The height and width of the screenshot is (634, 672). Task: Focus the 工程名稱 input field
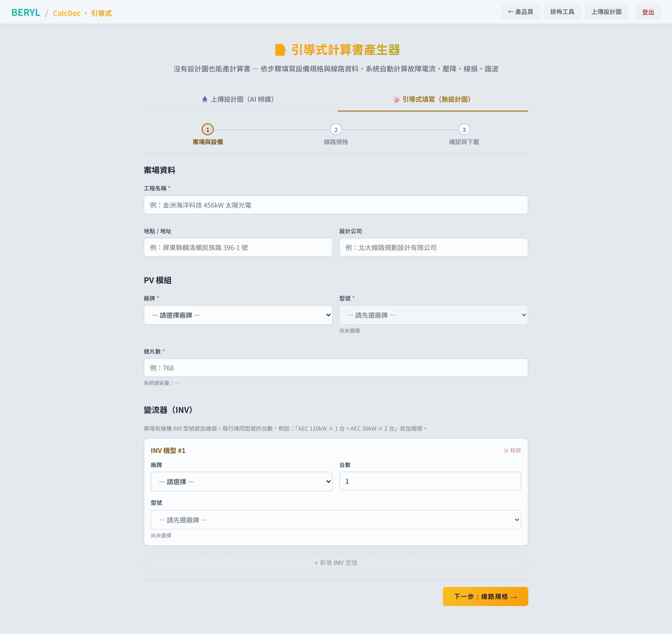pyautogui.click(x=336, y=205)
